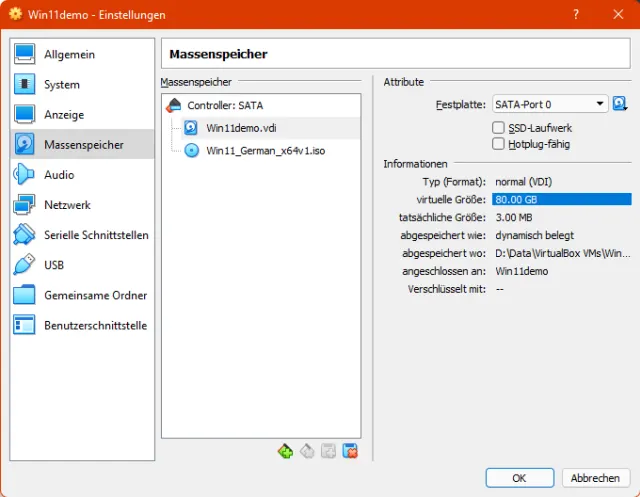Image resolution: width=640 pixels, height=497 pixels.
Task: Click the disk chooser icon beside SATA-Port dropdown
Action: pyautogui.click(x=620, y=104)
